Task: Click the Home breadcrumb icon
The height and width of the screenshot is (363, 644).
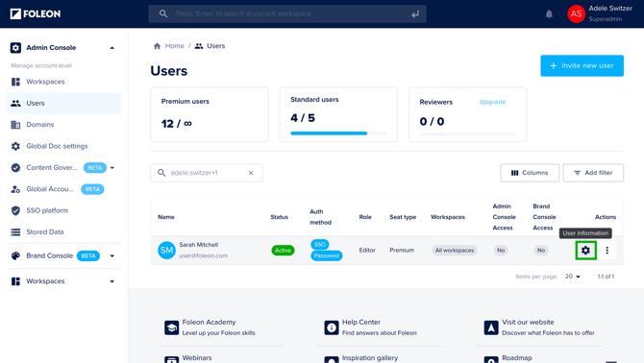Action: point(157,46)
